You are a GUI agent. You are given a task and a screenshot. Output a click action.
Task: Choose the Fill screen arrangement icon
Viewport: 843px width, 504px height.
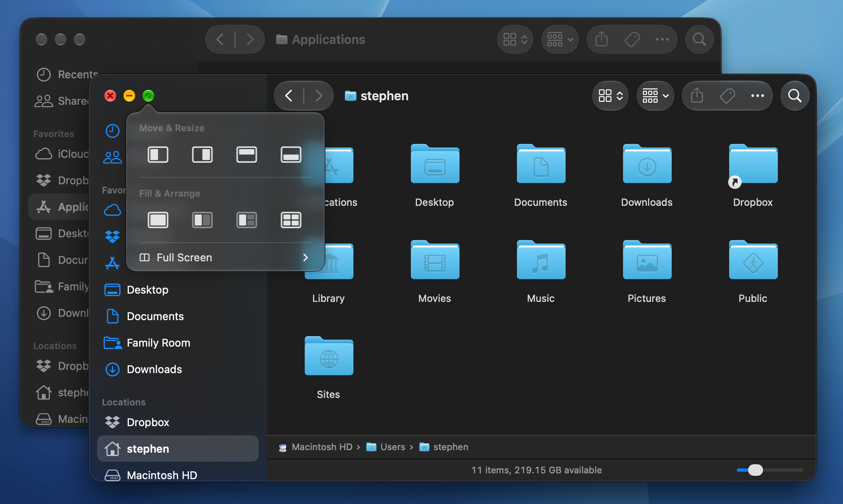[x=158, y=220]
